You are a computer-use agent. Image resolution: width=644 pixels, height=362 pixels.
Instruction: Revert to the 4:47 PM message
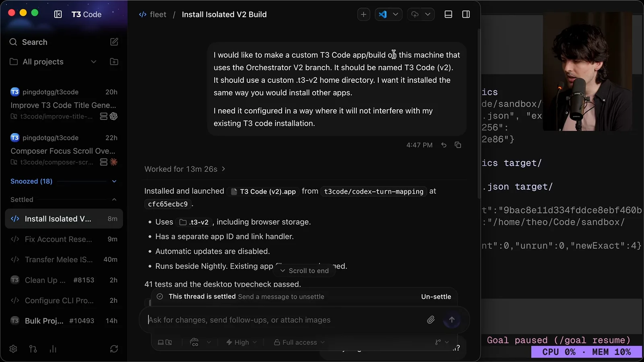point(444,145)
